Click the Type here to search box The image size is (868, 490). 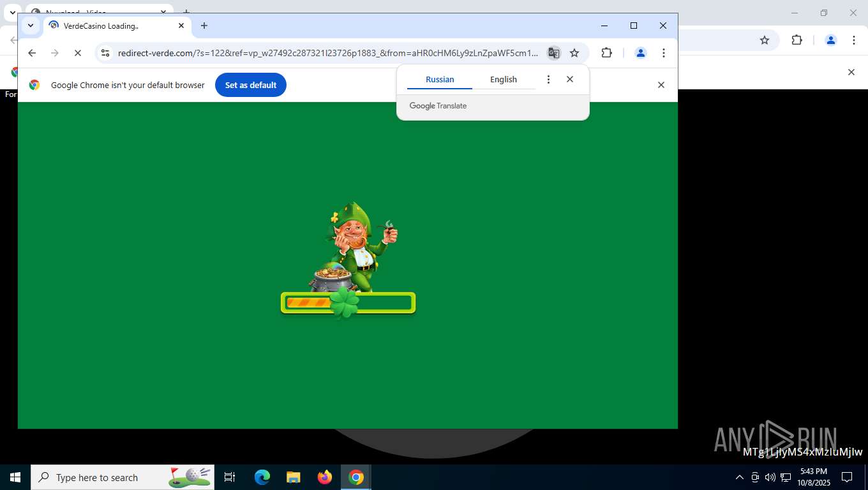coord(123,477)
